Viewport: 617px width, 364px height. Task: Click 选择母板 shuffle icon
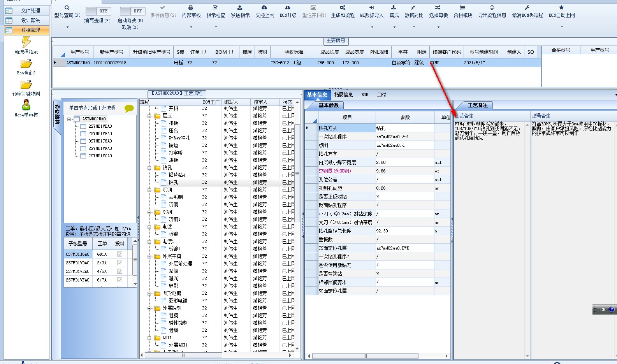pos(438,8)
